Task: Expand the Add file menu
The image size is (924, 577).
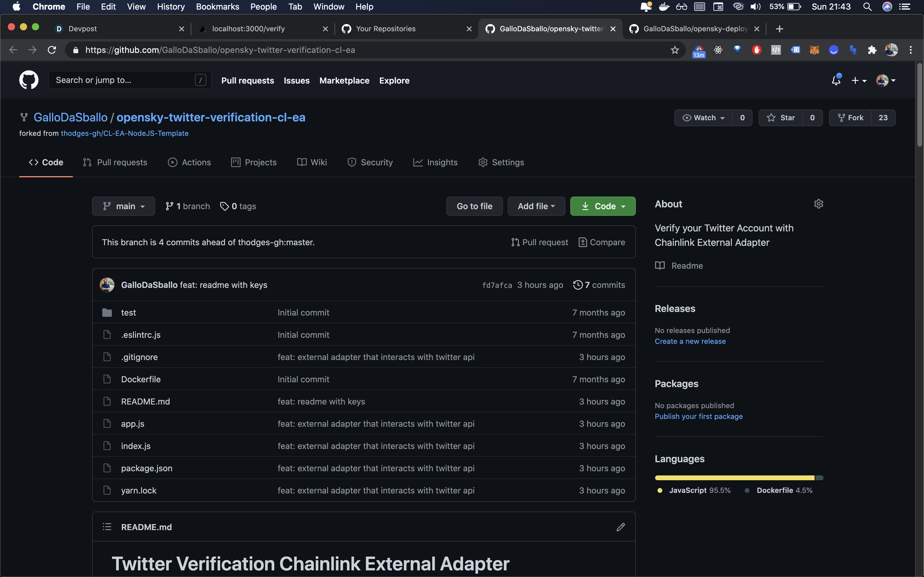Action: tap(536, 206)
